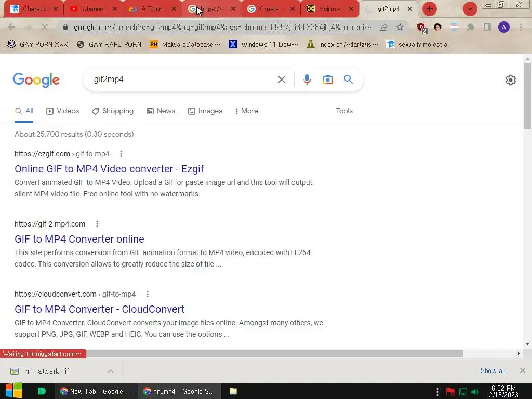Open the network icon in system tray

463,392
